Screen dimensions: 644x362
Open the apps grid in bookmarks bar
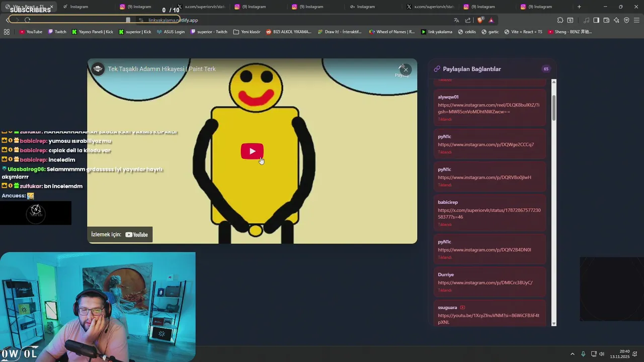pyautogui.click(x=7, y=32)
